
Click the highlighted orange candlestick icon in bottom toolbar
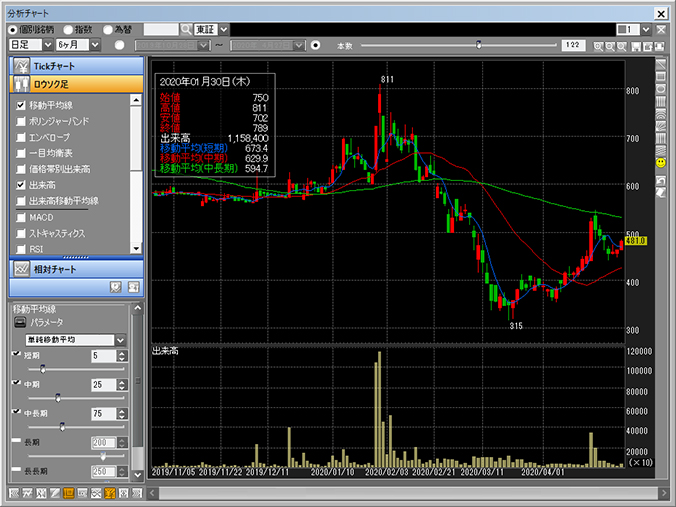point(69,493)
